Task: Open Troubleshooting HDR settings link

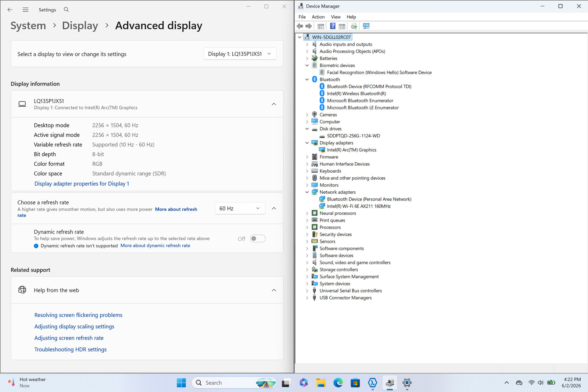Action: click(71, 350)
